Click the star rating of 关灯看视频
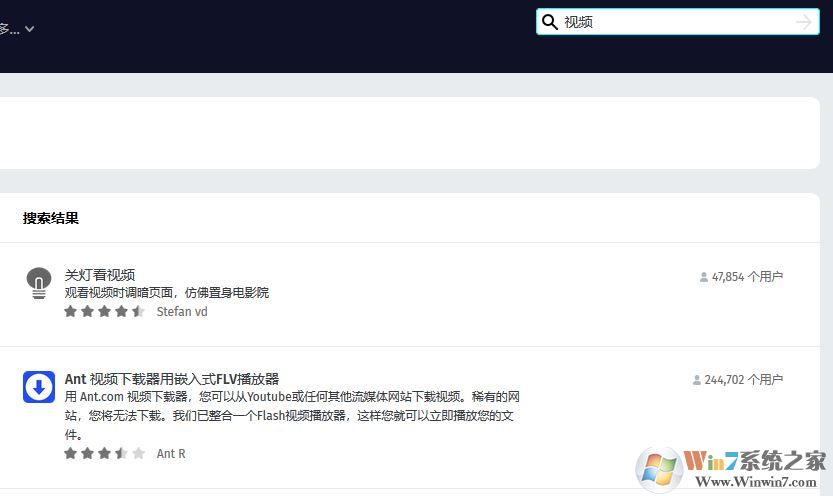 point(104,312)
